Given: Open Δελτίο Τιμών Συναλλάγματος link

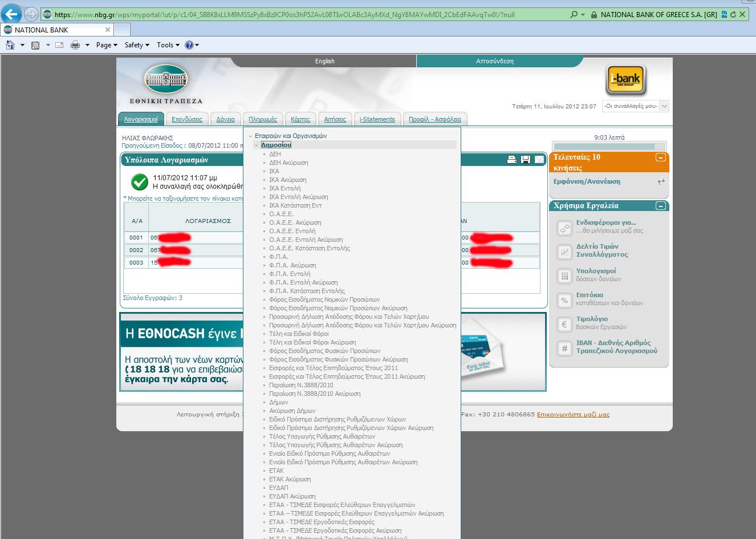Looking at the screenshot, I should [601, 250].
